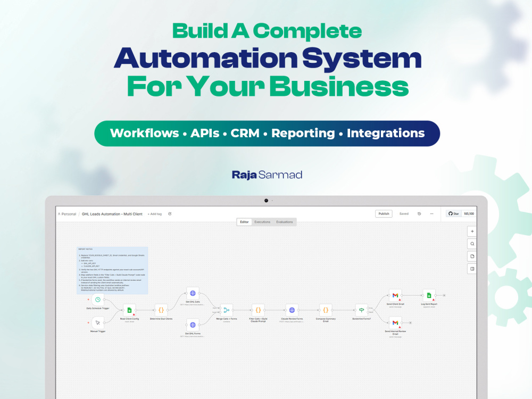Click the 'Automation System' headline text
This screenshot has width=532, height=399.
[x=268, y=59]
